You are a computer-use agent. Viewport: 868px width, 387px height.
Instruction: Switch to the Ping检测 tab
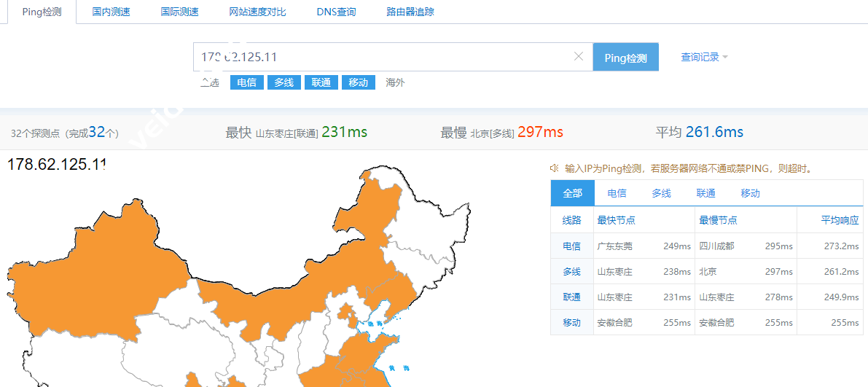pyautogui.click(x=42, y=12)
